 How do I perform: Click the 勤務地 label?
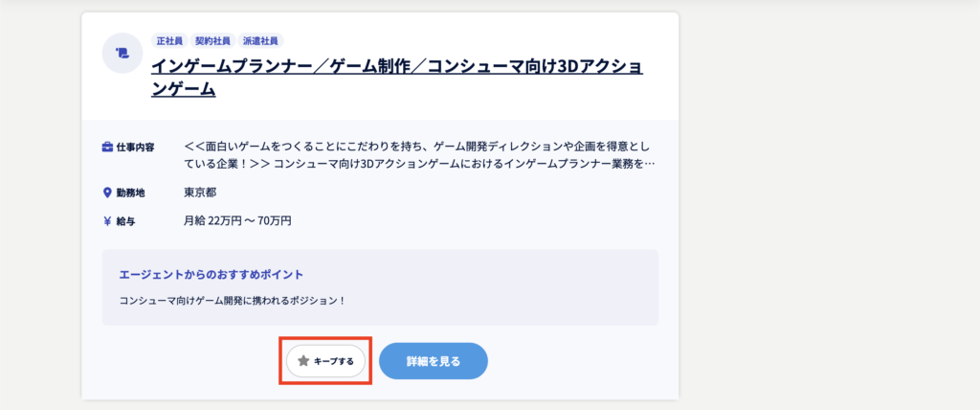[x=129, y=193]
